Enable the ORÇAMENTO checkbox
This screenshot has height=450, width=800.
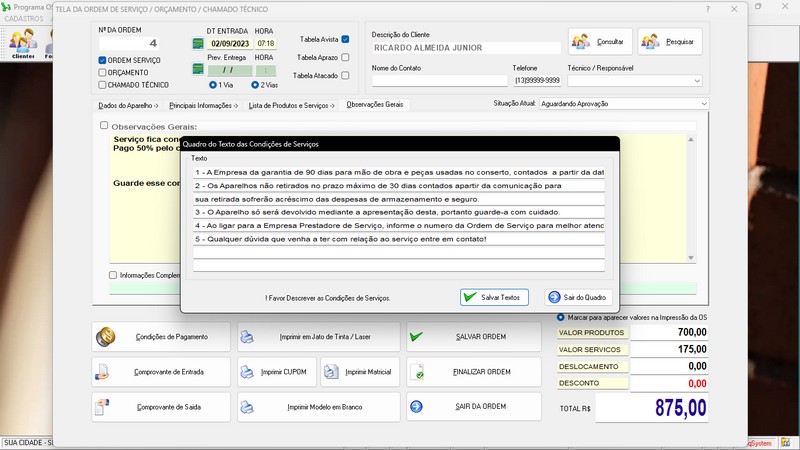102,72
